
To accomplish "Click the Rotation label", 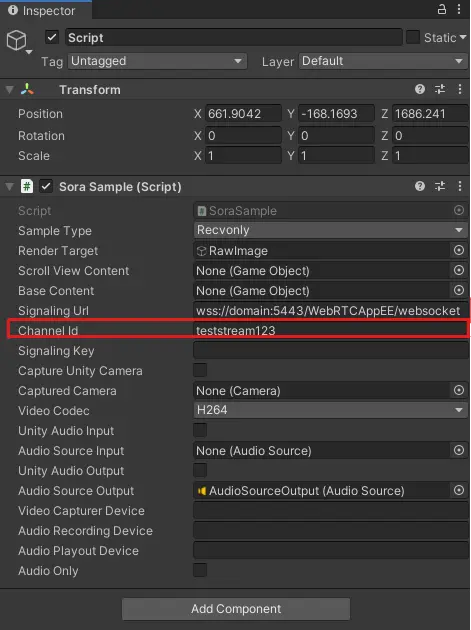I will pyautogui.click(x=41, y=136).
